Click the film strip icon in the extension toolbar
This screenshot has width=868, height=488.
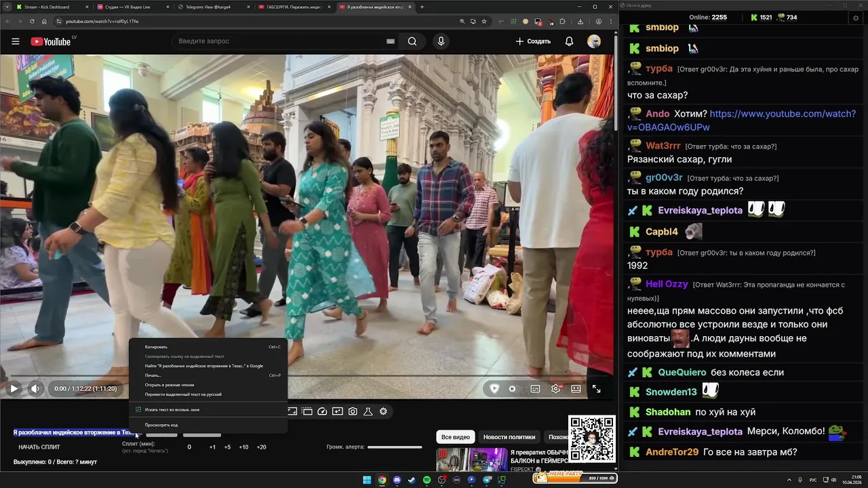coord(307,411)
